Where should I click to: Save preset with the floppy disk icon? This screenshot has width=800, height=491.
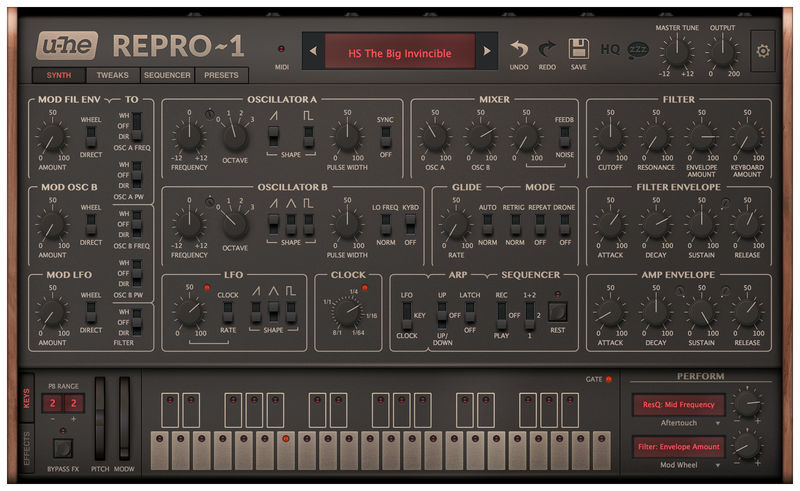click(x=579, y=49)
